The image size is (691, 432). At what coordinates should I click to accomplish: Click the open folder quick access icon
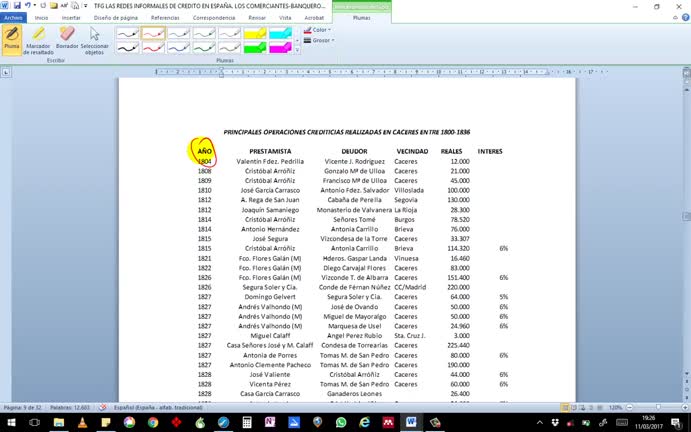pos(54,6)
